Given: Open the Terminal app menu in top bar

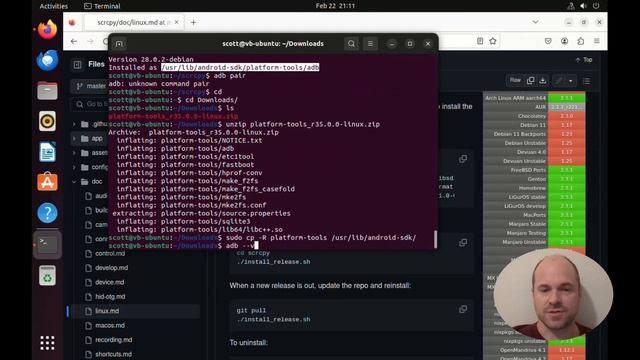Looking at the screenshot, I should 102,6.
